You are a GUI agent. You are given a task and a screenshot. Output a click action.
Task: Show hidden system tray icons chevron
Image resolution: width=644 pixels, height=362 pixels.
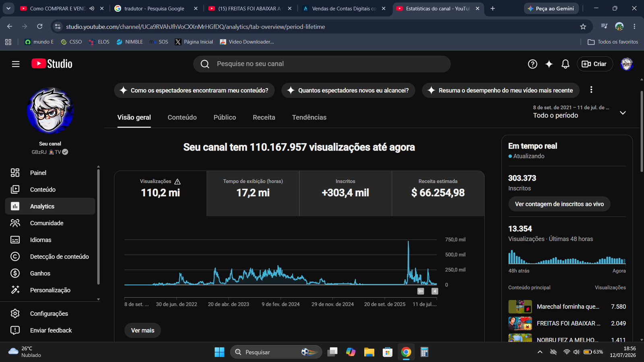(540, 352)
